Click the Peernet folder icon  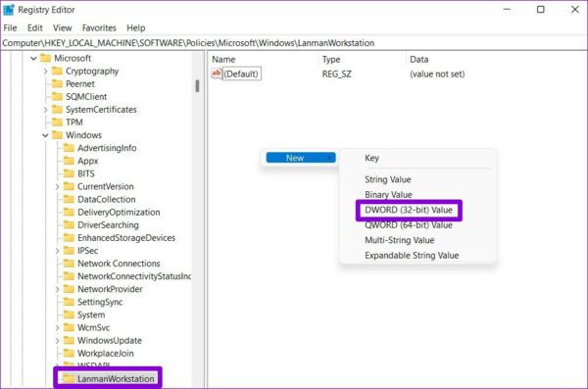[57, 83]
